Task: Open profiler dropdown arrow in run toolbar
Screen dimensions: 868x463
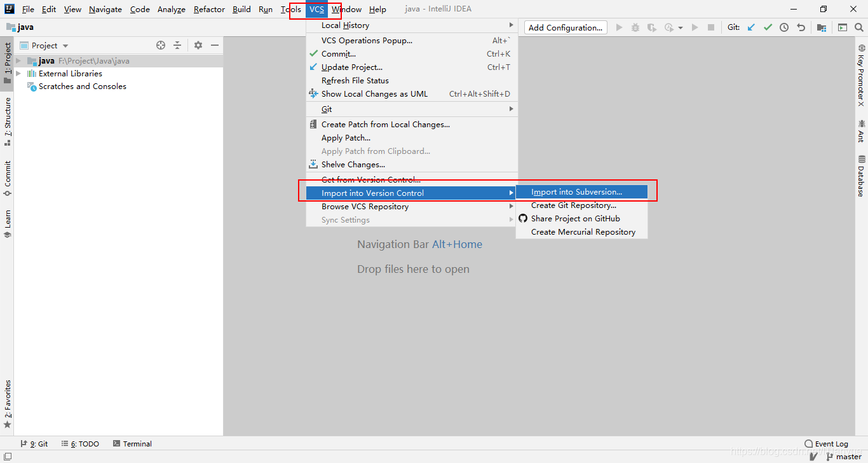Action: pyautogui.click(x=681, y=28)
